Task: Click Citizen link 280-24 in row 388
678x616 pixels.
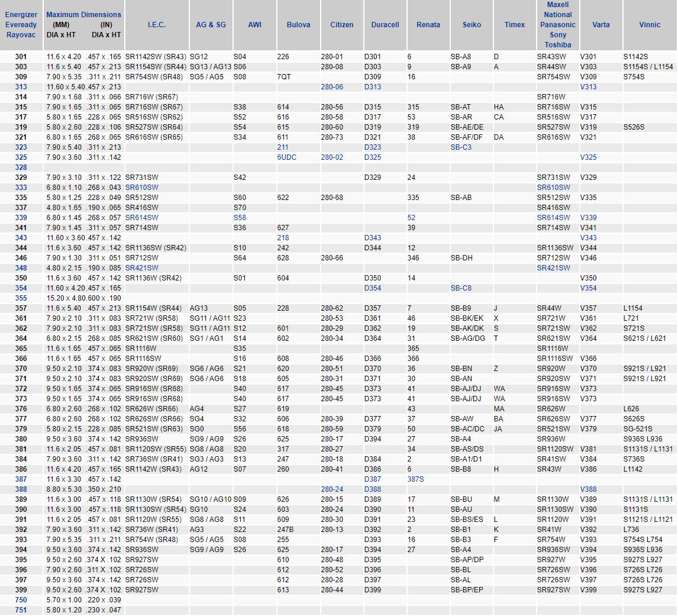Action: point(332,489)
